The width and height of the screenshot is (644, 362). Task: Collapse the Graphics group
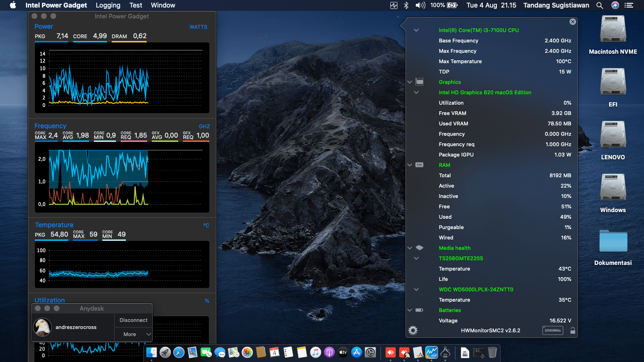coord(410,82)
